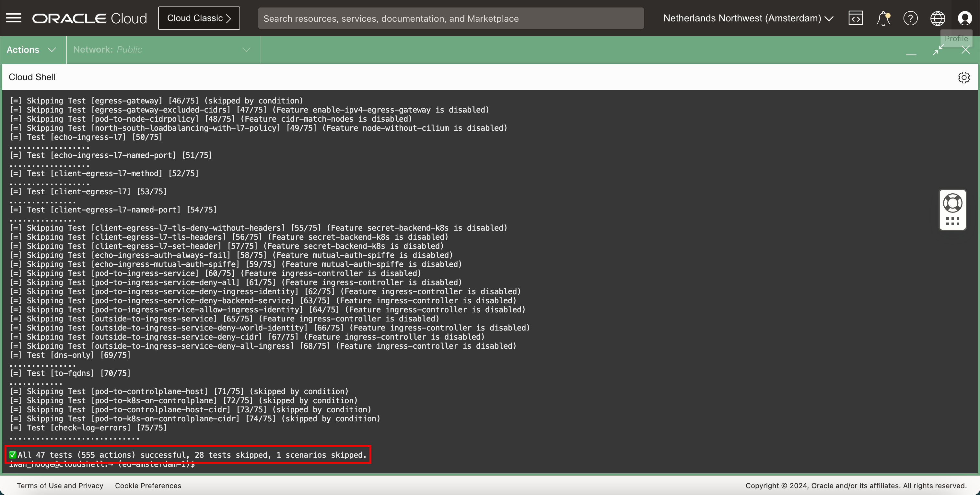Open the language globe menu

[x=938, y=18]
